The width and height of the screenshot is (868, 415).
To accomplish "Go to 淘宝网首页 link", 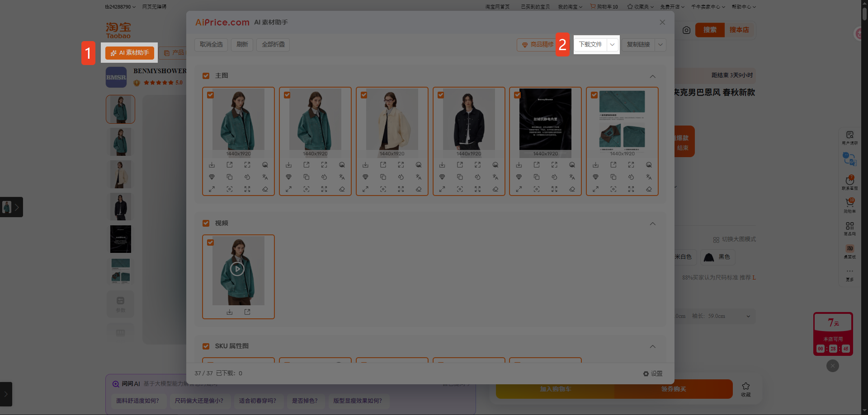I will [497, 7].
